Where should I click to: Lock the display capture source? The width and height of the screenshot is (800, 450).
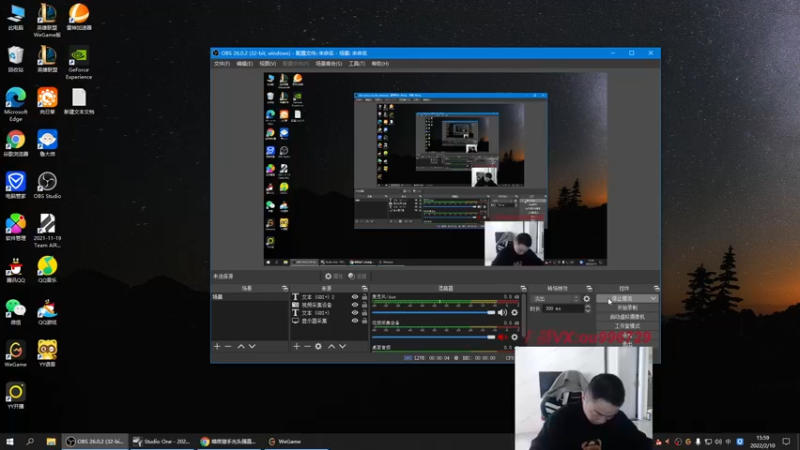(x=364, y=321)
